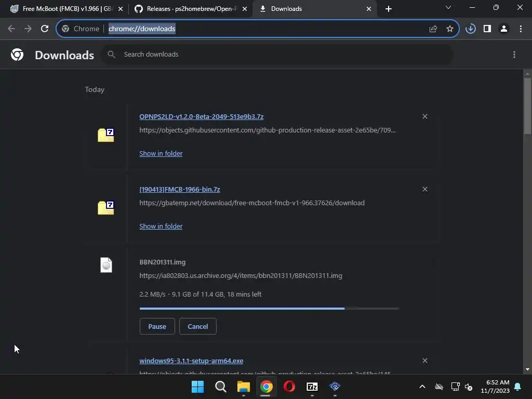Viewport: 532px width, 399px height.
Task: Open tab search chevron
Action: (x=448, y=7)
